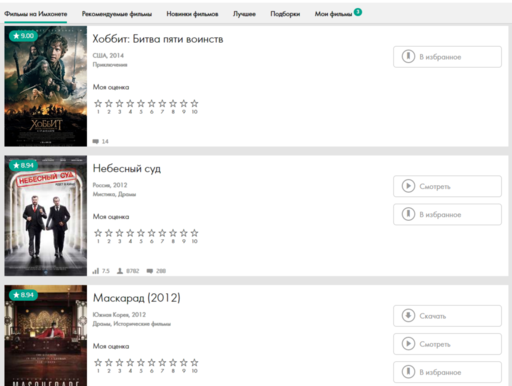Click the comments icon under Небесный суд
Screen dimensions: 512x386
[150, 271]
